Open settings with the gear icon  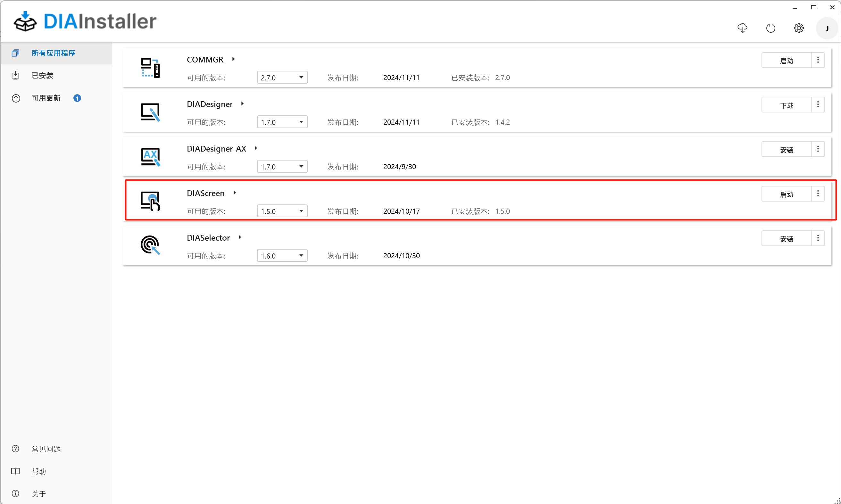(799, 28)
